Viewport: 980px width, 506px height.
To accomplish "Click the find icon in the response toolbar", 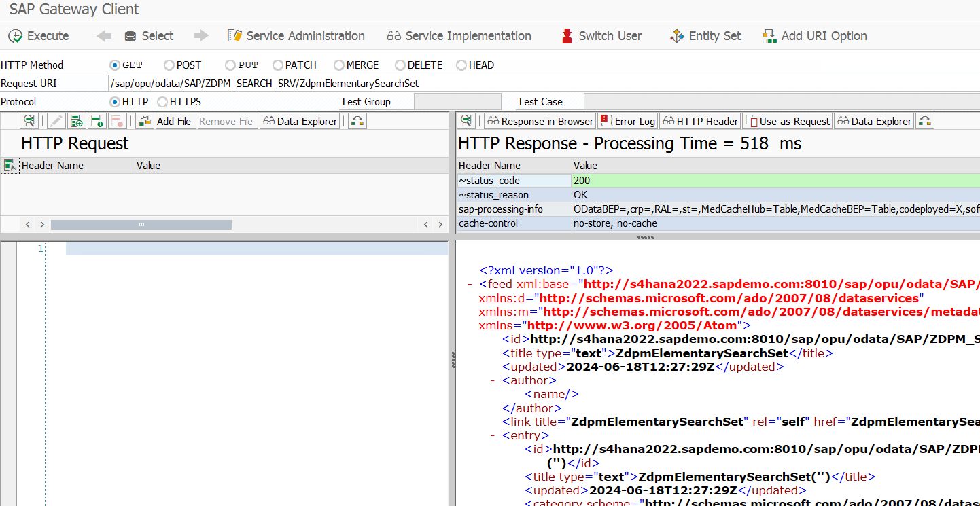I will click(467, 121).
